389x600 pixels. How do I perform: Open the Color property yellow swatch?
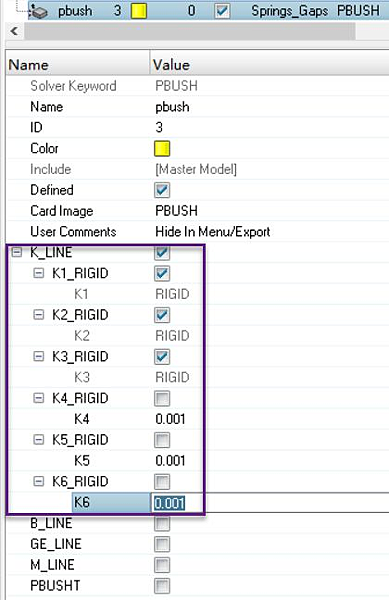[x=162, y=148]
